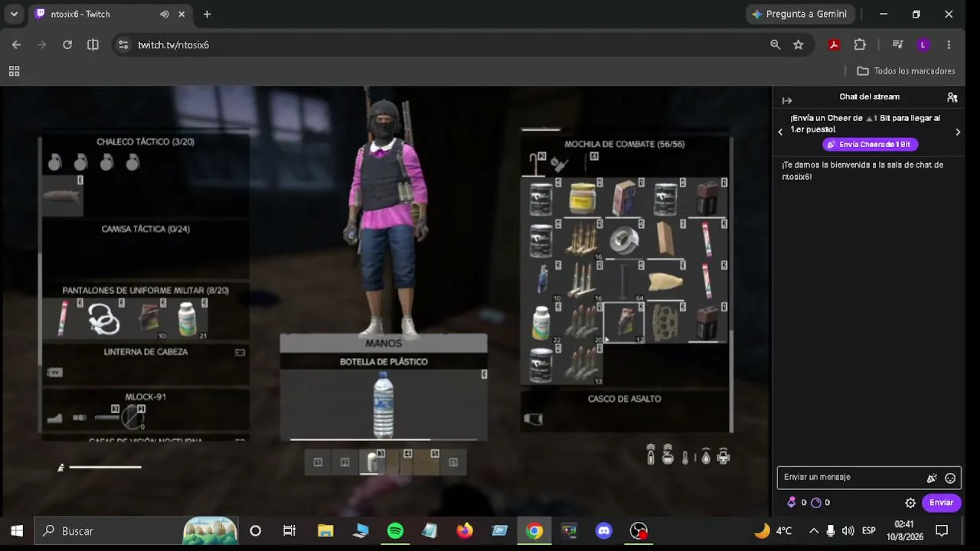The height and width of the screenshot is (551, 980).
Task: Select the pill bottle in military pants
Action: [187, 319]
